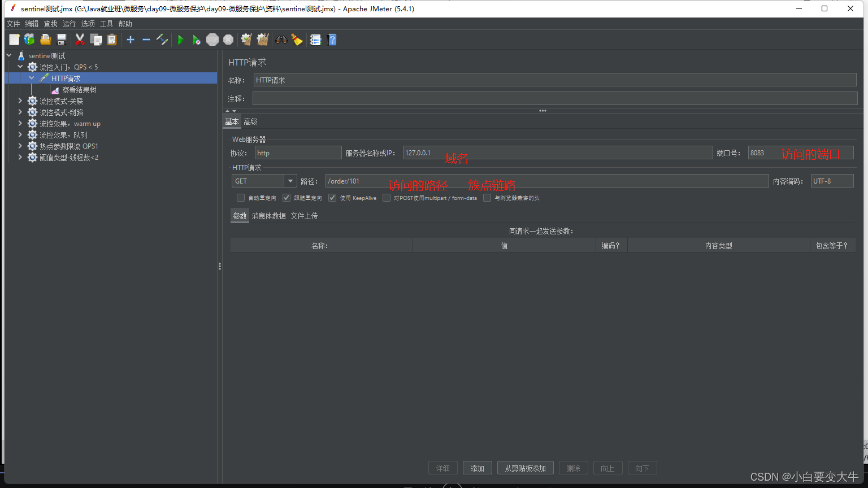Open the 文件 menu

[13, 24]
